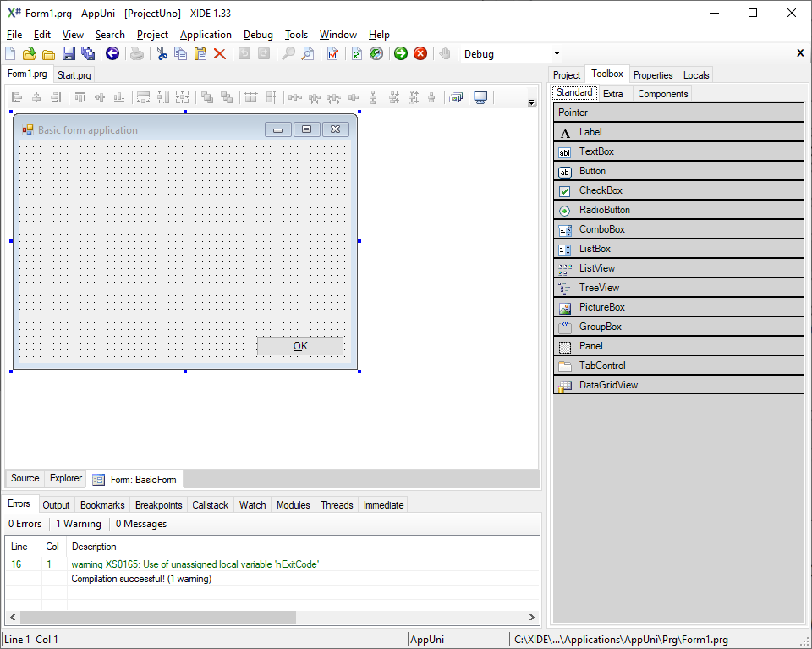Click the same width designer icon
The height and width of the screenshot is (649, 812).
144,96
